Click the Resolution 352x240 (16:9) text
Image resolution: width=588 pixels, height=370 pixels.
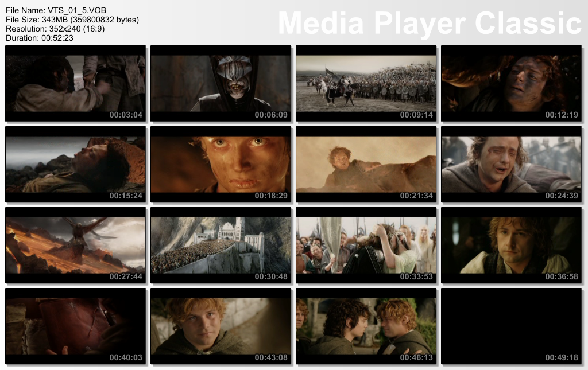click(55, 29)
